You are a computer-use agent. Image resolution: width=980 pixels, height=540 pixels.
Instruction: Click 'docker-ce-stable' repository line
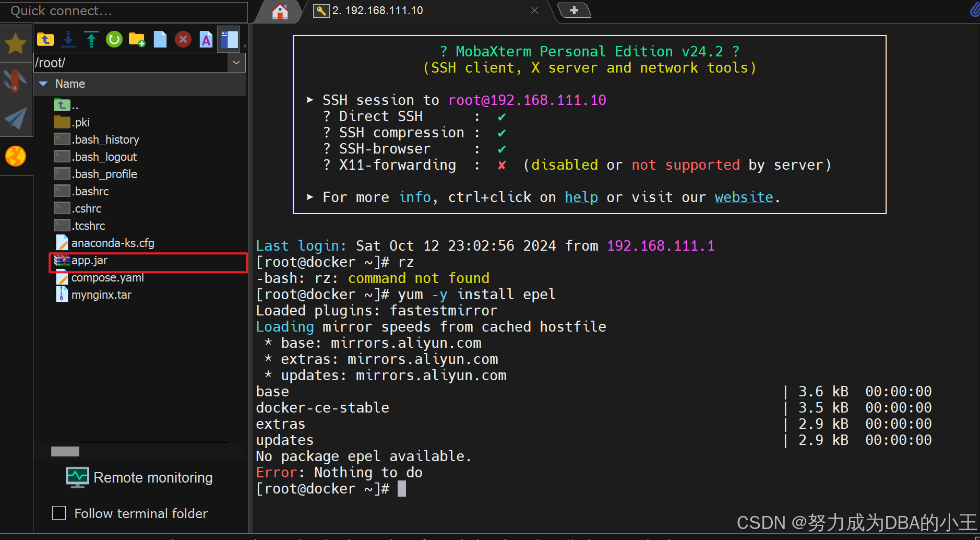click(x=322, y=408)
